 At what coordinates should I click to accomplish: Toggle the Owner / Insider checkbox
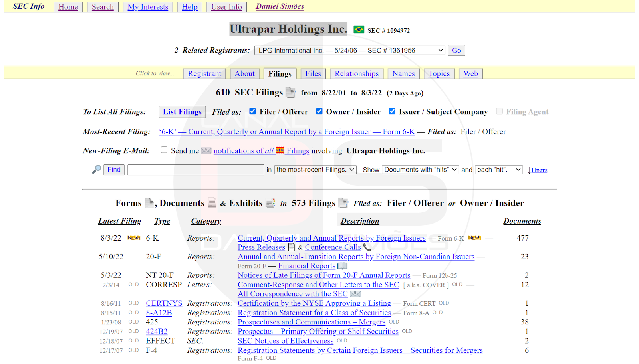pyautogui.click(x=319, y=111)
